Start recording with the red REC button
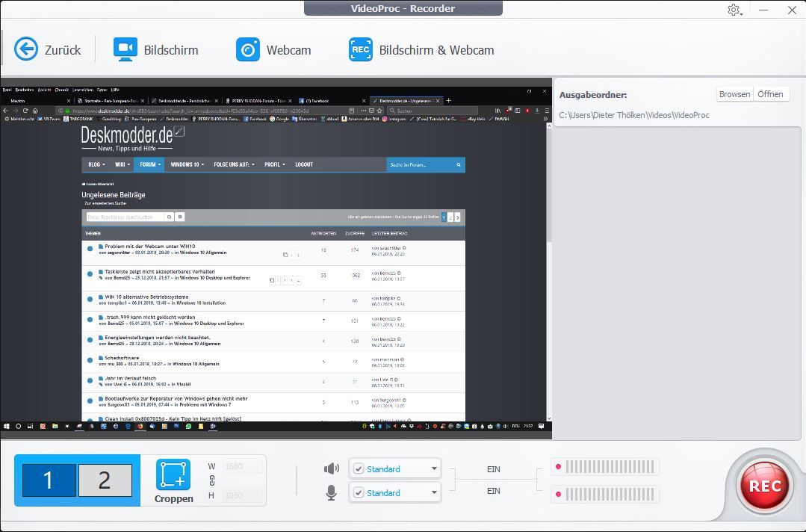This screenshot has height=532, width=806. (765, 486)
